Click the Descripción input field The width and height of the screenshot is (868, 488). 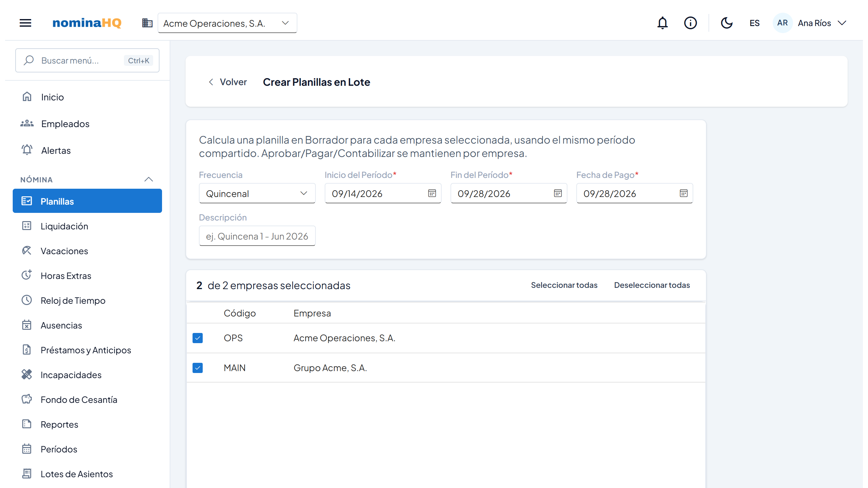click(257, 236)
